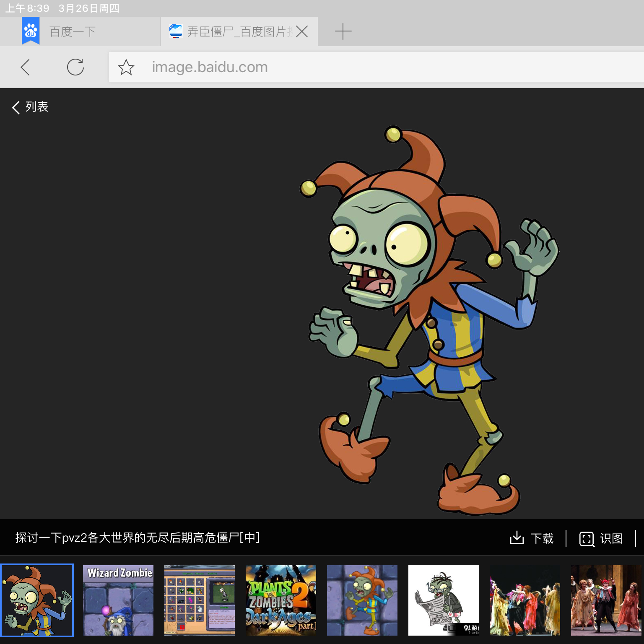Return to 列表 list view
This screenshot has width=644, height=644.
click(30, 107)
